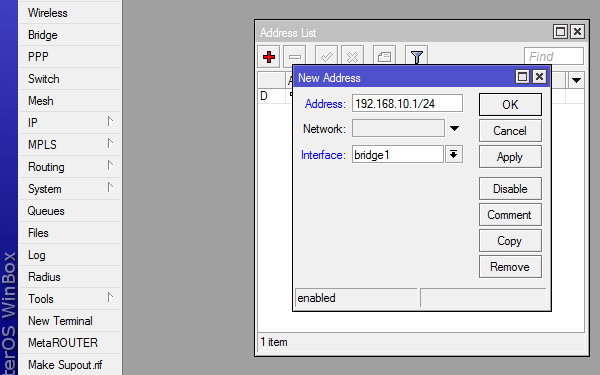Open the Radius menu

(70, 277)
